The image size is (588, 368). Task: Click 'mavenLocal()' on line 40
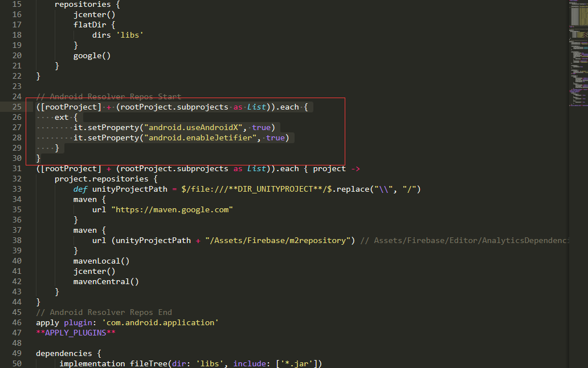click(x=101, y=261)
